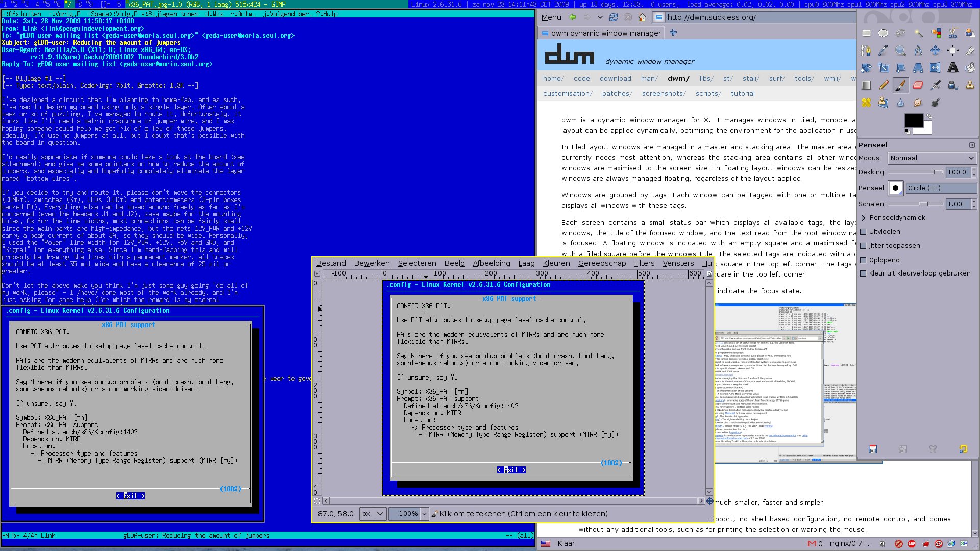Viewport: 980px width, 551px height.
Task: Select the Move tool
Action: [x=936, y=51]
